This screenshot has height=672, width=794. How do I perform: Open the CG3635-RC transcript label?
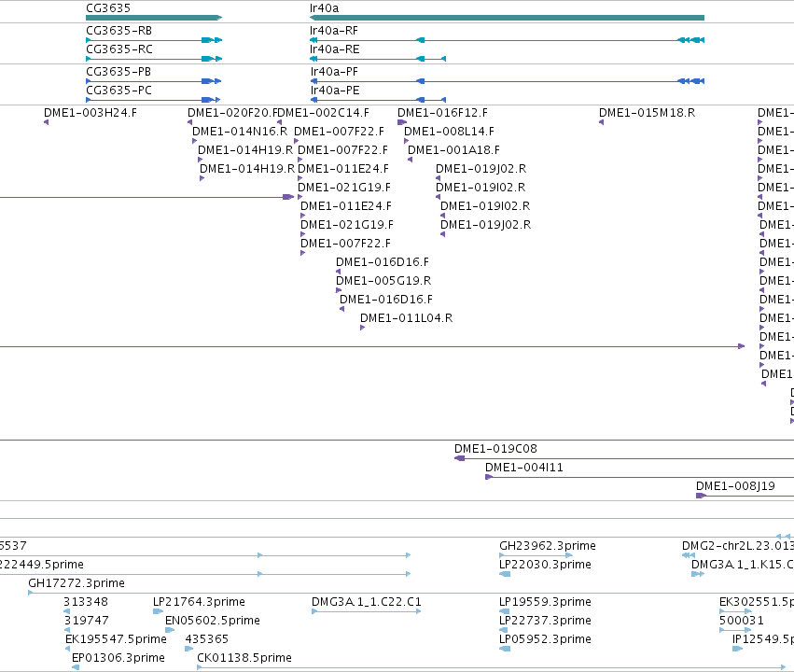point(119,49)
